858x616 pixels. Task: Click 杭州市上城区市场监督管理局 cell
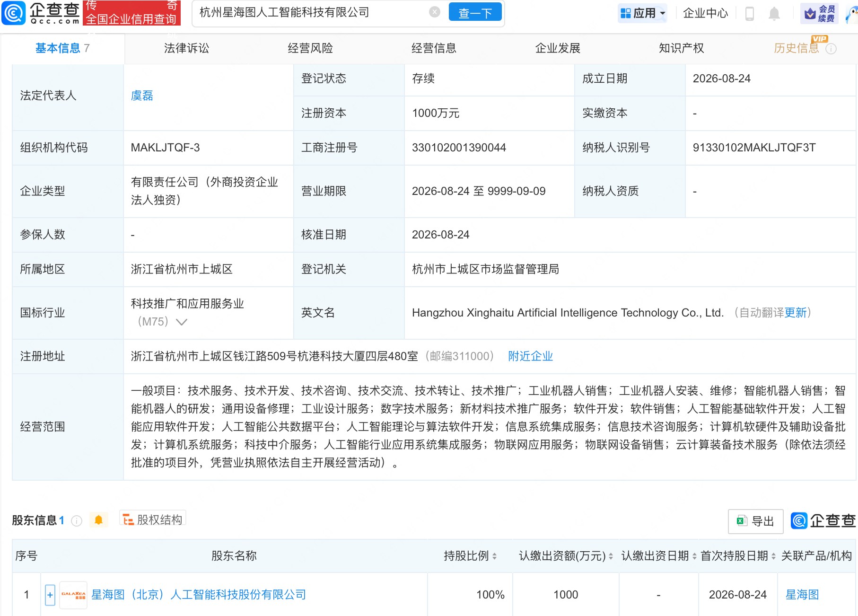pyautogui.click(x=485, y=269)
